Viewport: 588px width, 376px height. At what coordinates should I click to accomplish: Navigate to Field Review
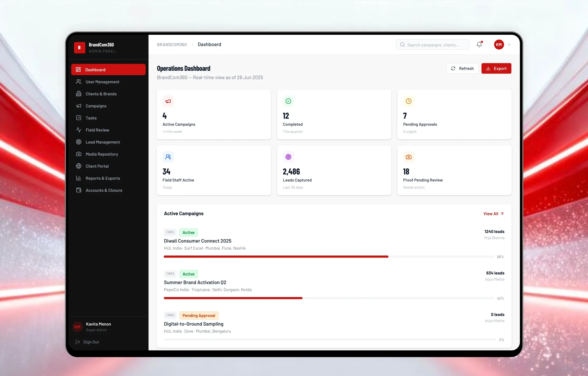click(108, 130)
